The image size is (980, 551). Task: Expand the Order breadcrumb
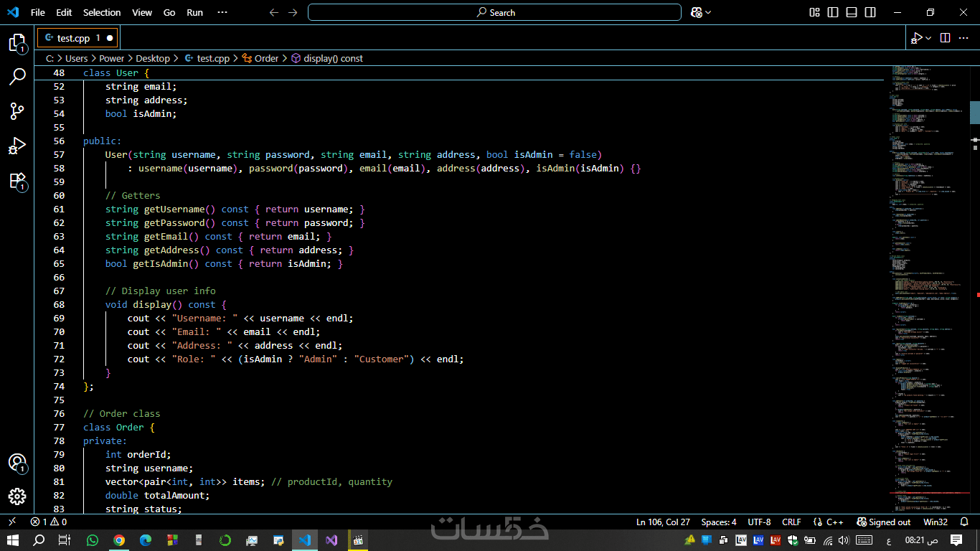coord(260,58)
